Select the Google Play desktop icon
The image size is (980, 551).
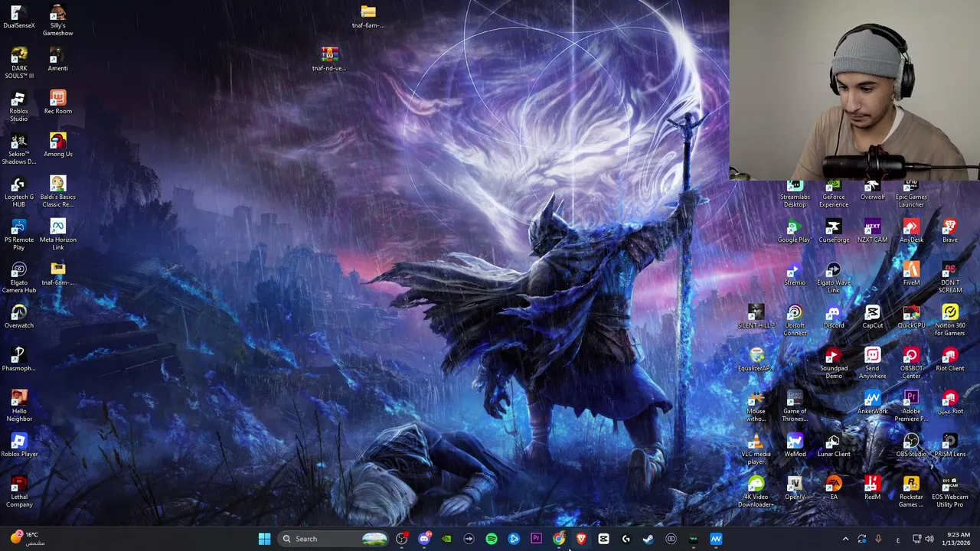tap(795, 231)
